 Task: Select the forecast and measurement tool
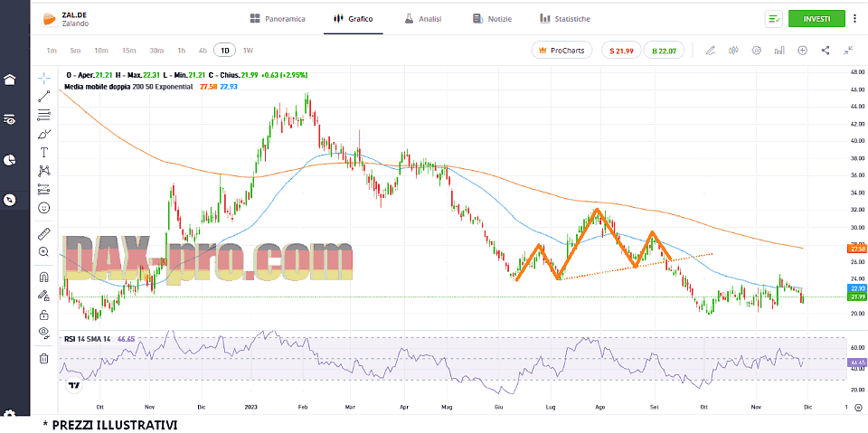pos(44,189)
